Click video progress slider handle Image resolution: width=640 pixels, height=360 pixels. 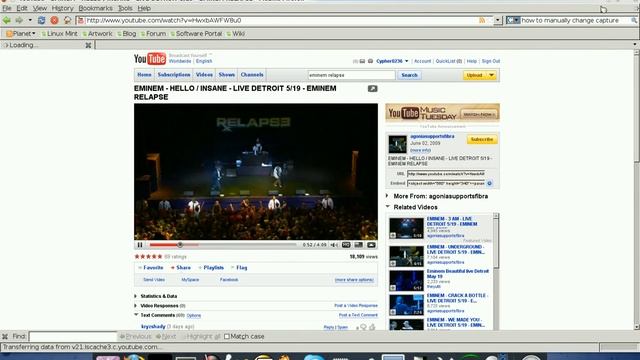click(180, 245)
